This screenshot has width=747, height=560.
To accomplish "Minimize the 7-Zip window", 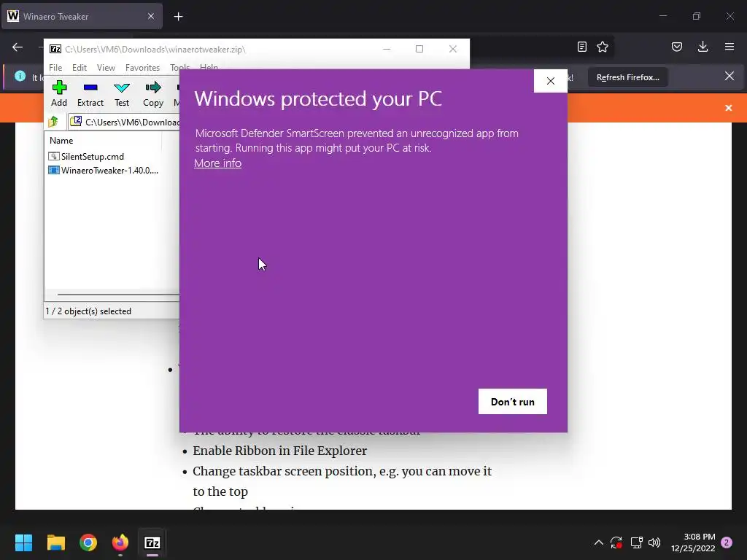I will coord(387,49).
